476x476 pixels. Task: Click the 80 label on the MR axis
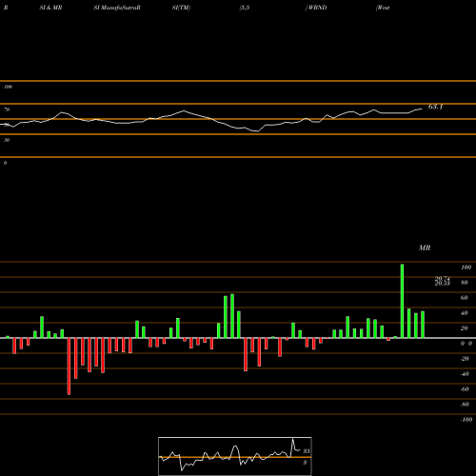coord(465,283)
